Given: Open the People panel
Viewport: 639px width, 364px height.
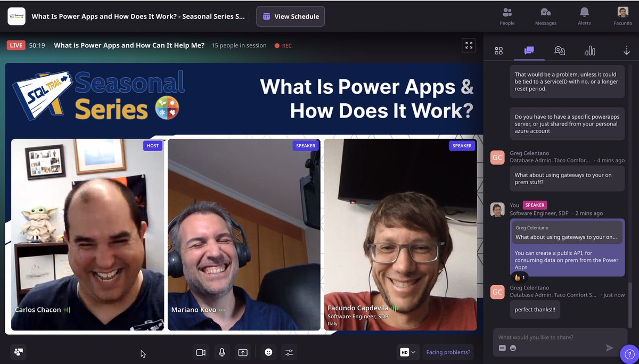Looking at the screenshot, I should [x=507, y=16].
